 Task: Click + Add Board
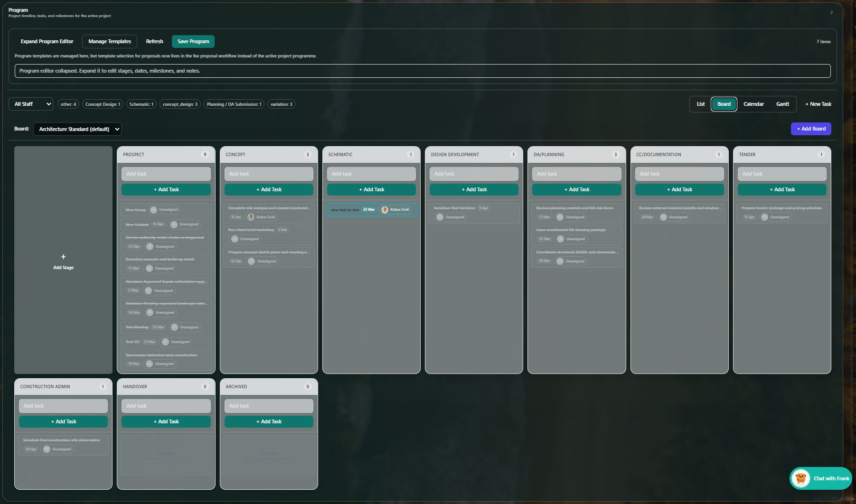(x=811, y=129)
